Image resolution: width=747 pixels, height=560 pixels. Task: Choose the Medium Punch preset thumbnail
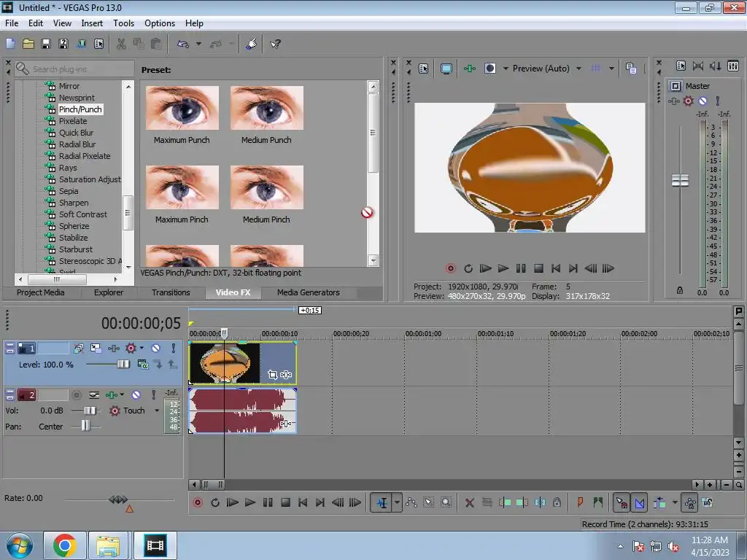(266, 108)
